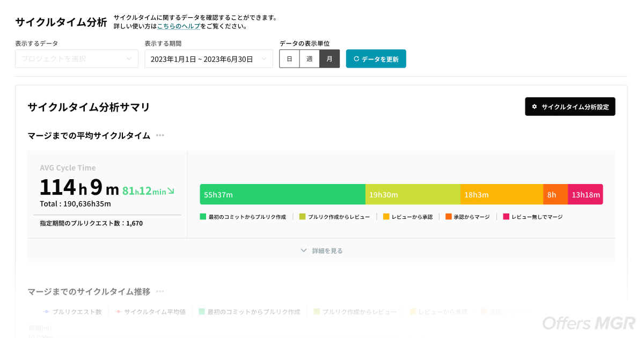Screen dimensions: 644x338
Task: Click the pink merge-without-review legend square
Action: pos(506,217)
